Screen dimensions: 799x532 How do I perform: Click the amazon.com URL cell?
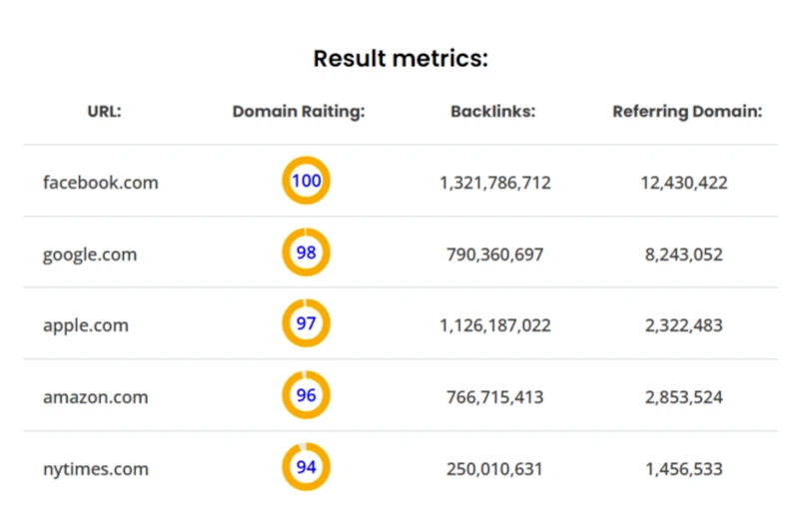coord(95,397)
